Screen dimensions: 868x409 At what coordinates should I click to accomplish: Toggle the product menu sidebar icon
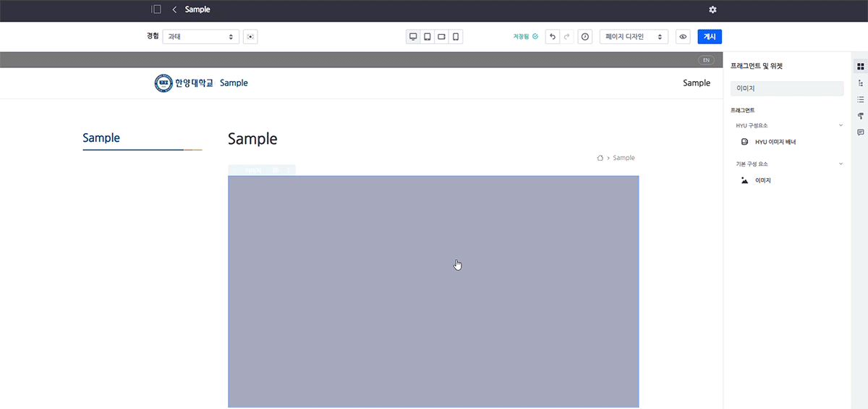coord(156,9)
